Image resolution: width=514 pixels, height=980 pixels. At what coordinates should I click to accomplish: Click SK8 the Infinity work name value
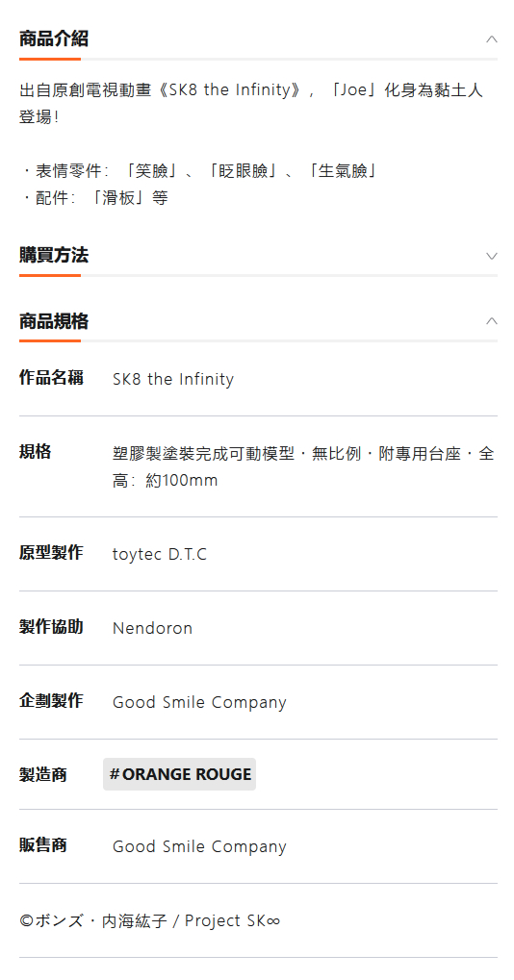point(173,379)
